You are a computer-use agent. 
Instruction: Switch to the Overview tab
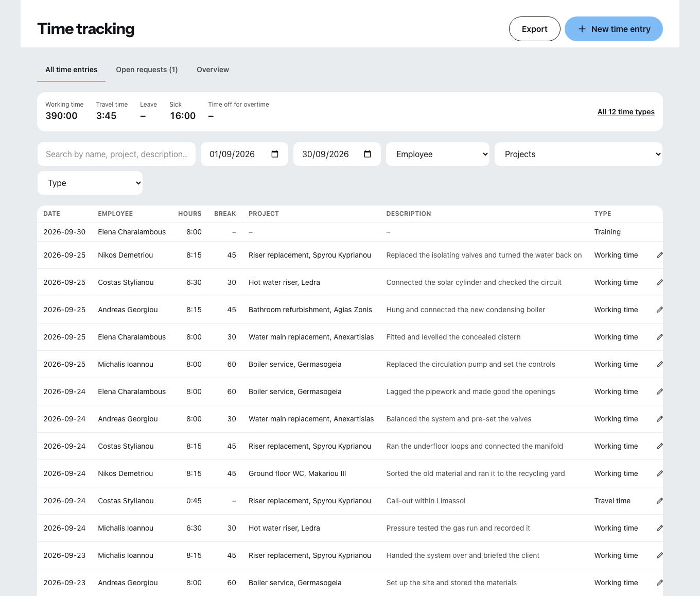pyautogui.click(x=213, y=70)
